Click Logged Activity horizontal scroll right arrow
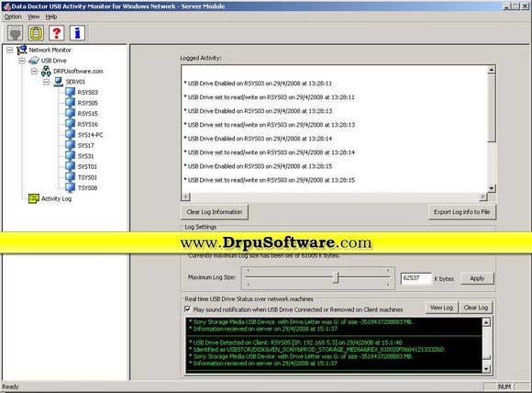Viewport: 532px width, 393px height. point(482,196)
